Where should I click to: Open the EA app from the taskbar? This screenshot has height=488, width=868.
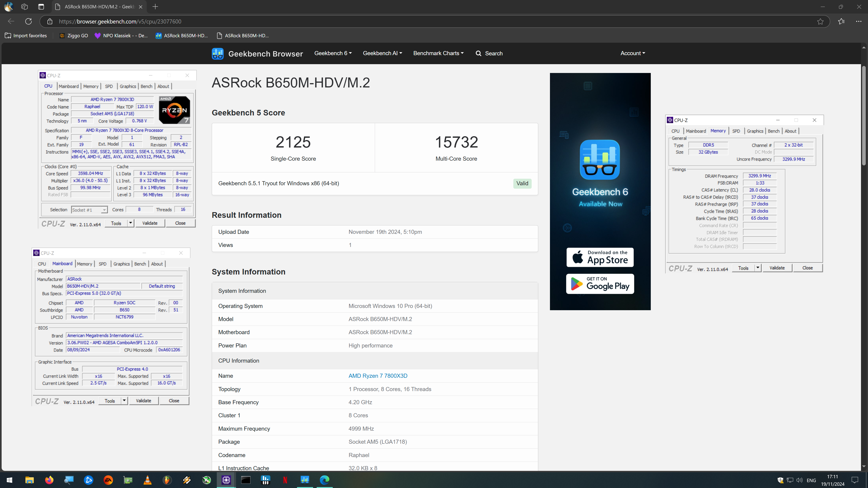pyautogui.click(x=108, y=480)
